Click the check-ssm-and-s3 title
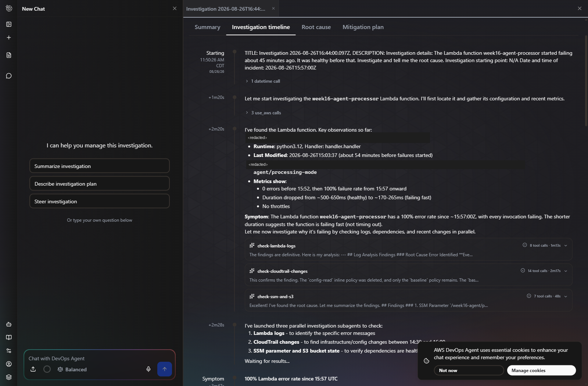This screenshot has width=588, height=386. (275, 297)
